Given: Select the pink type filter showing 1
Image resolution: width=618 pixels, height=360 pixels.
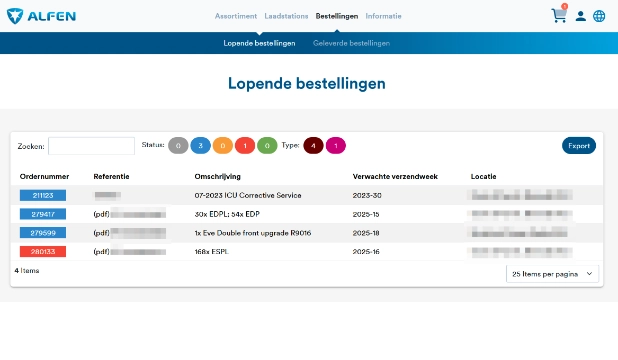Looking at the screenshot, I should pos(336,146).
